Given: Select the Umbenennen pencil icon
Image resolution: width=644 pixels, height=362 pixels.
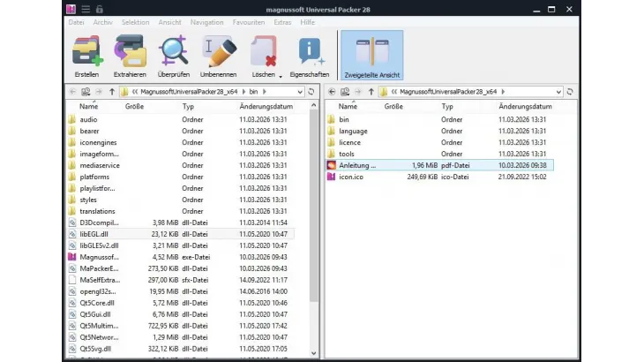Looking at the screenshot, I should pyautogui.click(x=218, y=52).
